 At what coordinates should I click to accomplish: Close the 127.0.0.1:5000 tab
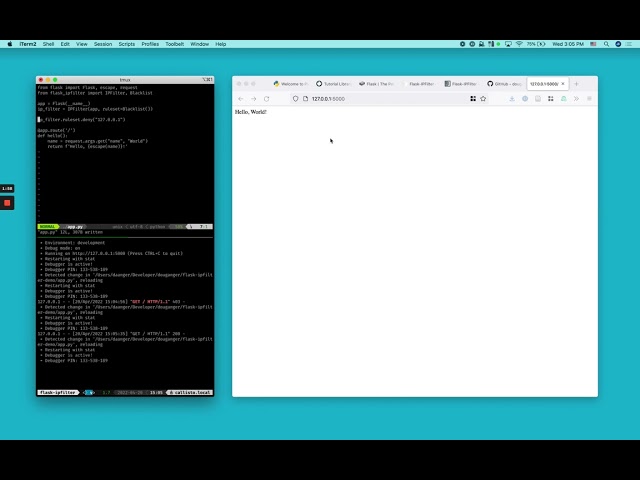(563, 84)
